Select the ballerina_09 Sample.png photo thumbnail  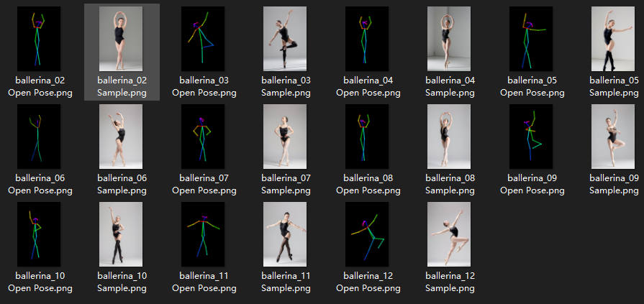(x=613, y=137)
